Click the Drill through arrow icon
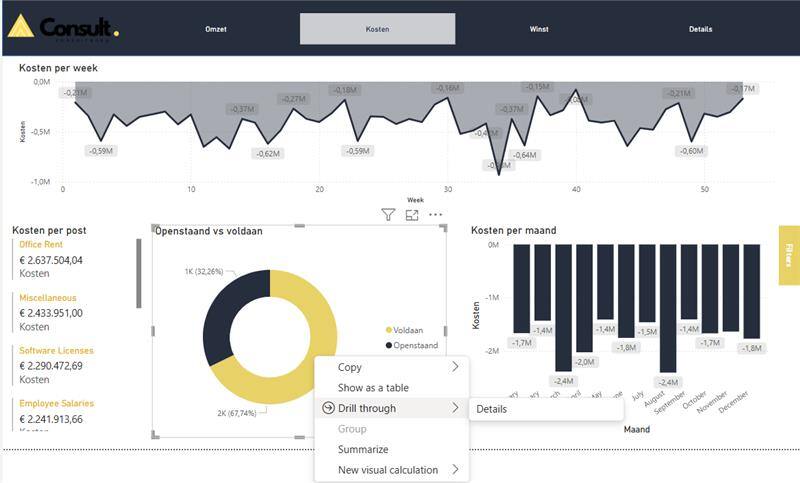The width and height of the screenshot is (800, 483). click(327, 408)
